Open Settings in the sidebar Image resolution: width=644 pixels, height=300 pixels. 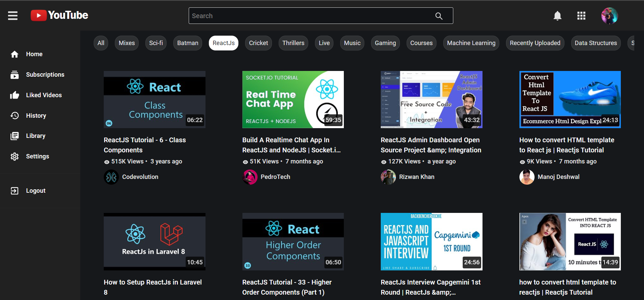pos(37,156)
